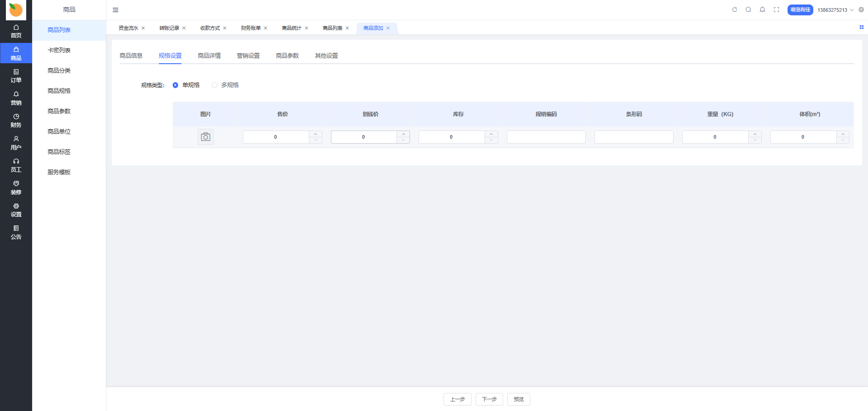
Task: Click the orange app logo
Action: point(16,9)
